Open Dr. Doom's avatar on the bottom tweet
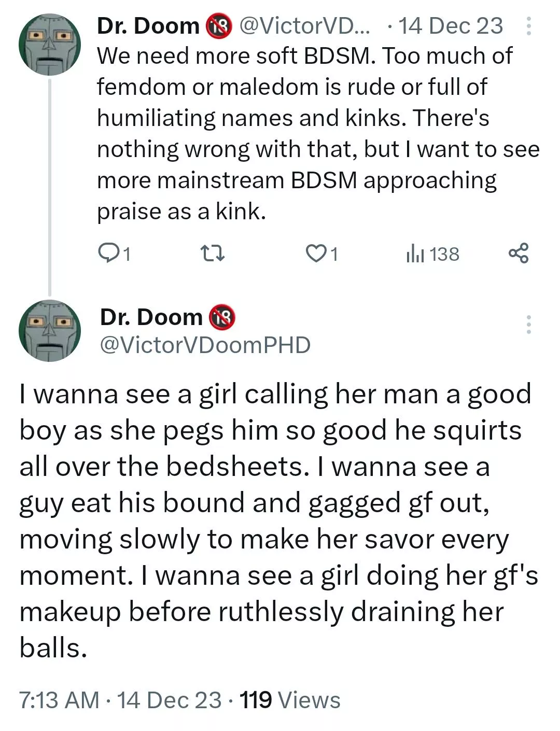Screen dimensions: 560x731 point(49,330)
